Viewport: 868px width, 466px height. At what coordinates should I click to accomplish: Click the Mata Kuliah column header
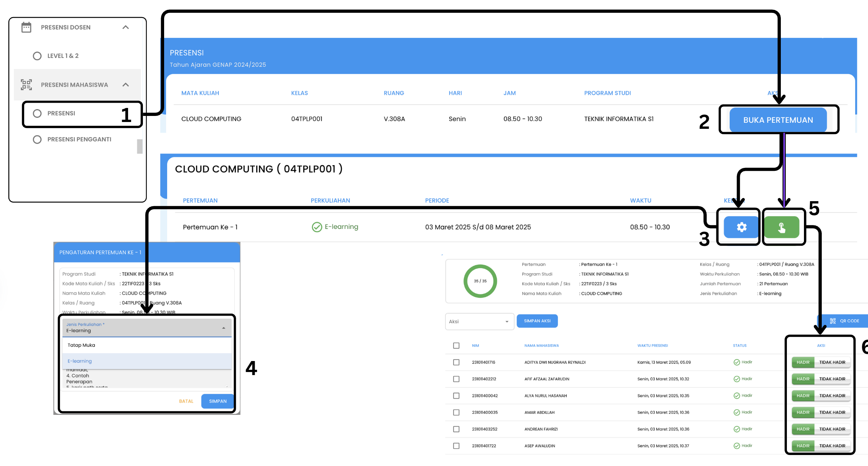pyautogui.click(x=200, y=93)
